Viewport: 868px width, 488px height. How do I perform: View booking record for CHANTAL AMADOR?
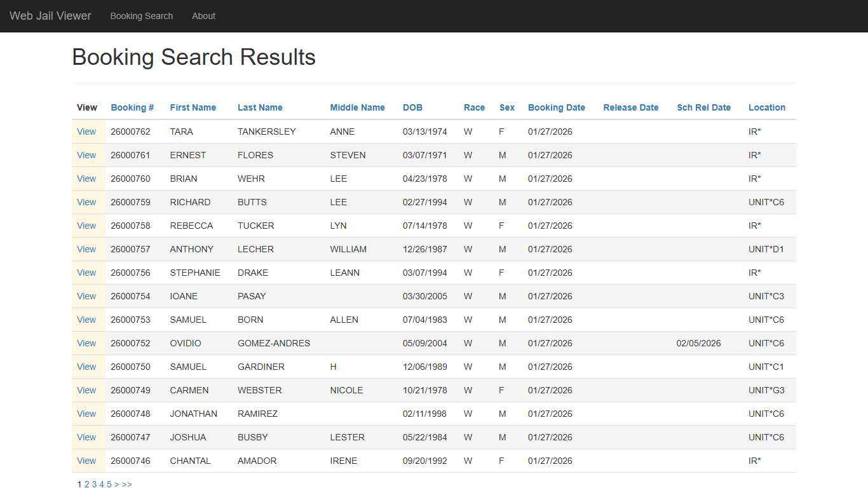pyautogui.click(x=86, y=461)
